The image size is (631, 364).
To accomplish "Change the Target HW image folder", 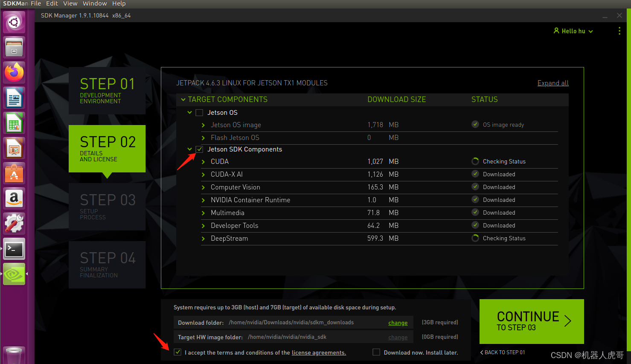I will pyautogui.click(x=398, y=338).
